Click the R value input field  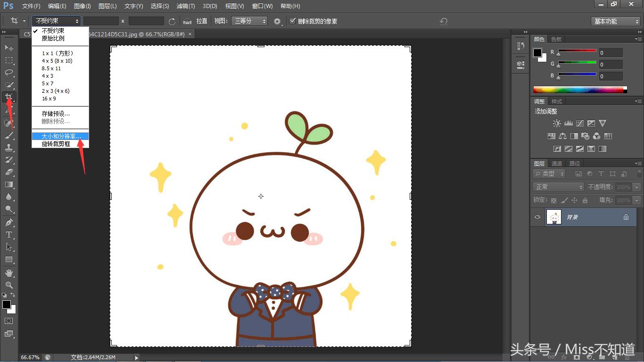click(x=610, y=53)
